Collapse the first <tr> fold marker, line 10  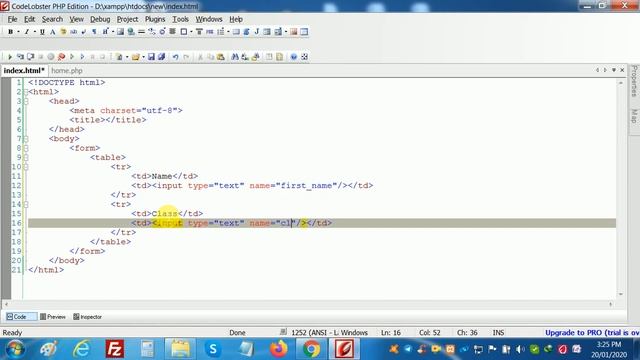point(26,167)
